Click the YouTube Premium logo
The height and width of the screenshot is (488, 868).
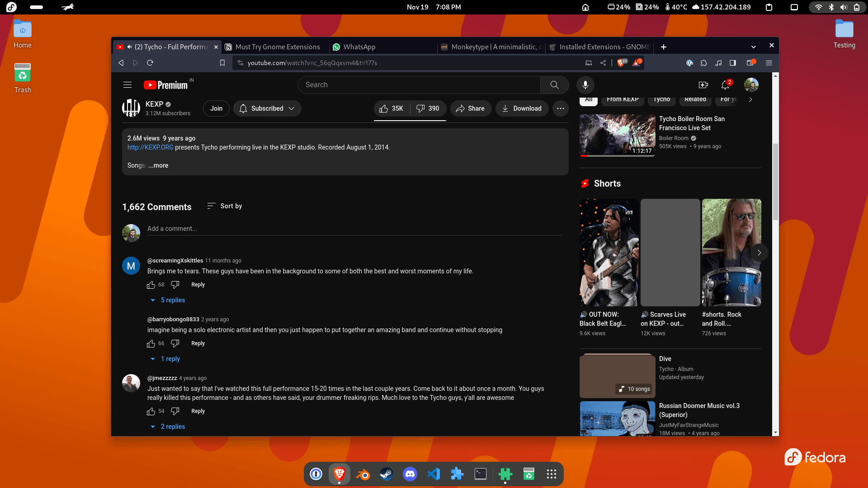[x=165, y=85]
